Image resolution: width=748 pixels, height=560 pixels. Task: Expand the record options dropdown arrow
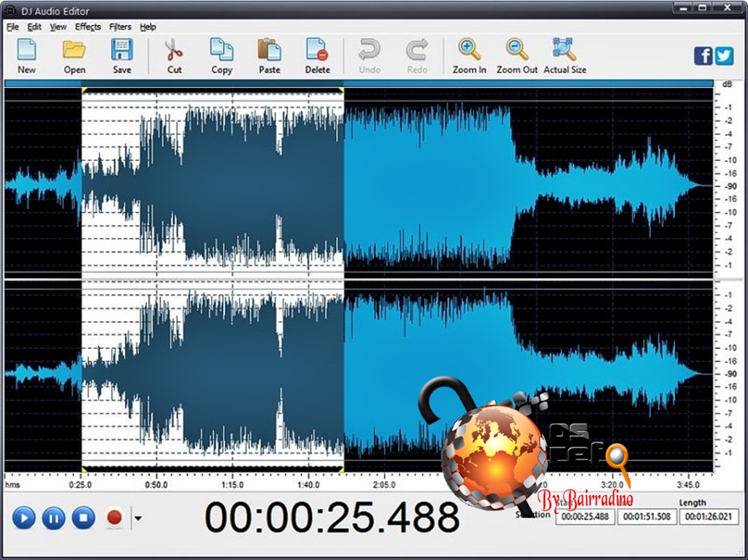coord(138,518)
